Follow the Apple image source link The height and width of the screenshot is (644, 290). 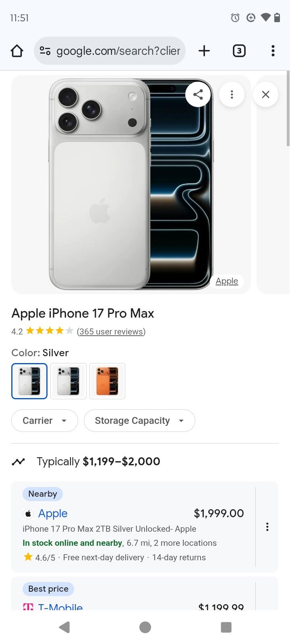pyautogui.click(x=227, y=281)
